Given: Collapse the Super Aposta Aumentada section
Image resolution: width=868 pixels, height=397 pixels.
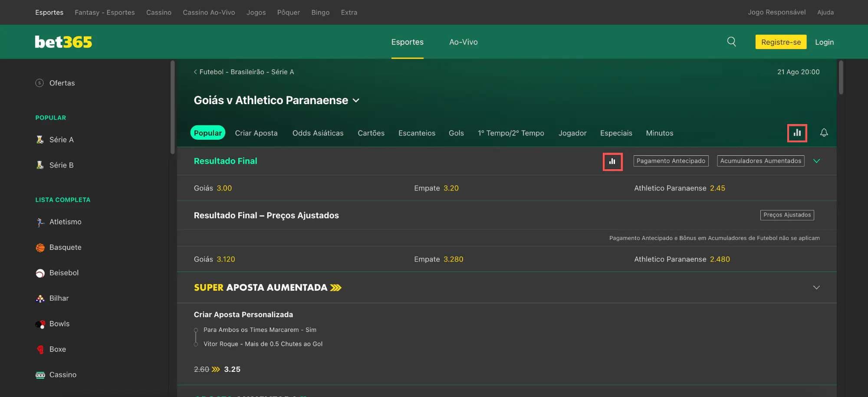Looking at the screenshot, I should pyautogui.click(x=816, y=288).
